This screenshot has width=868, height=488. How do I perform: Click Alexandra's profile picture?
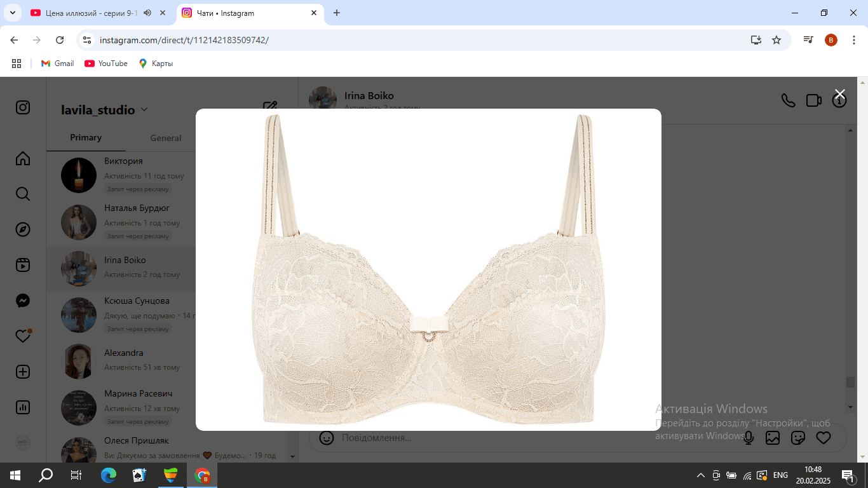point(79,362)
